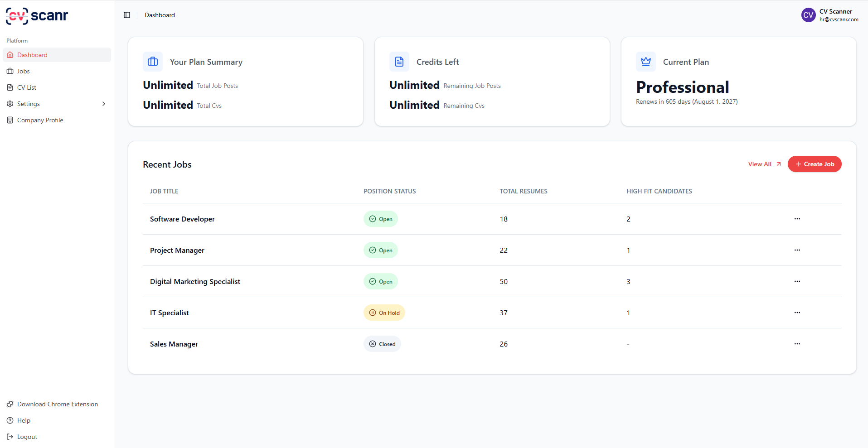Open CV List in sidebar
Viewport: 868px width, 448px height.
pyautogui.click(x=26, y=87)
